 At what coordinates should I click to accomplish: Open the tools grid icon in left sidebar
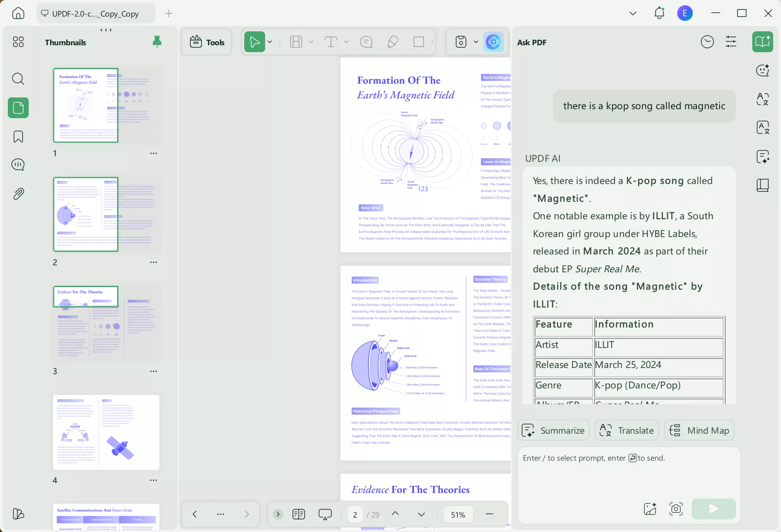pyautogui.click(x=18, y=42)
